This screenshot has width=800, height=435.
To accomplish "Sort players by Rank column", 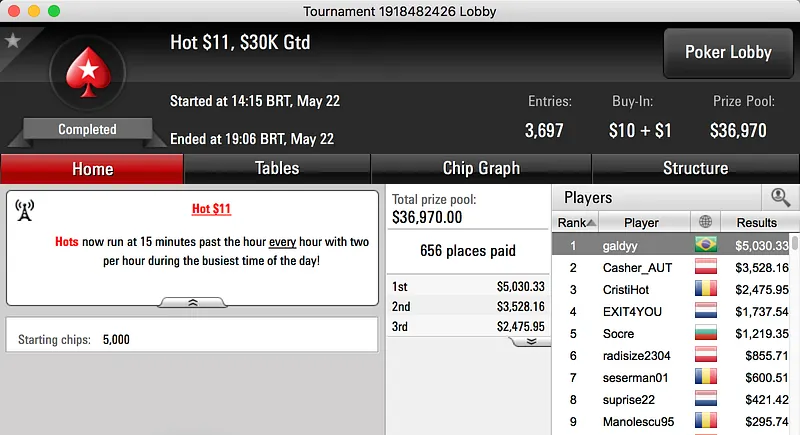I will 577,222.
